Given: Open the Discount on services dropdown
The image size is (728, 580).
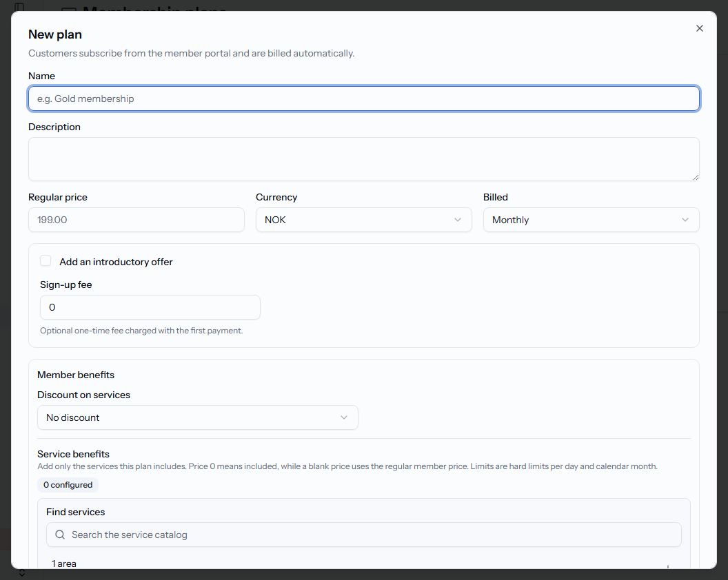Looking at the screenshot, I should pyautogui.click(x=198, y=417).
